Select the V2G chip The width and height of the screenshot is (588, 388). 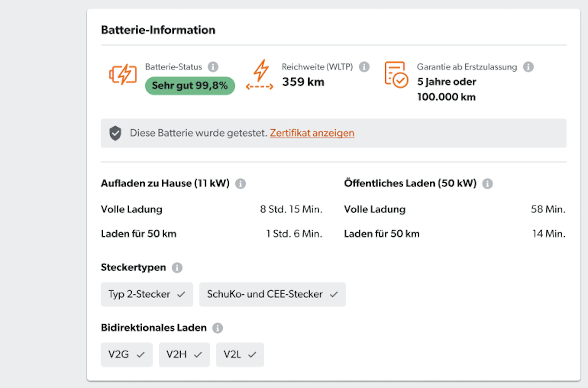[x=127, y=355]
